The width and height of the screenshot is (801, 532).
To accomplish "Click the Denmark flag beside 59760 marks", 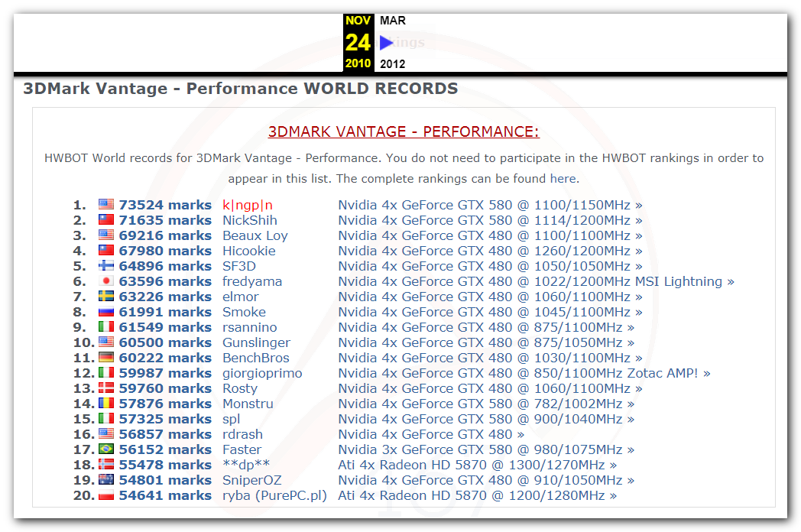I will click(x=106, y=388).
